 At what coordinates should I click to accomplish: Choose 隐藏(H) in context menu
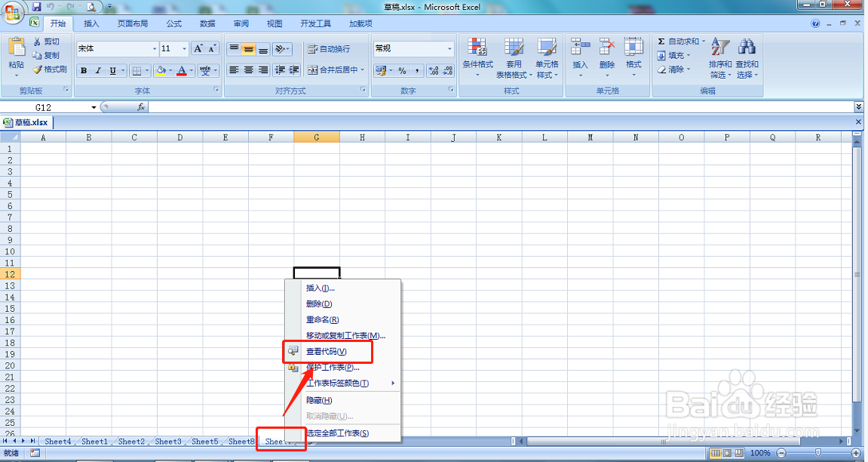tap(343, 400)
